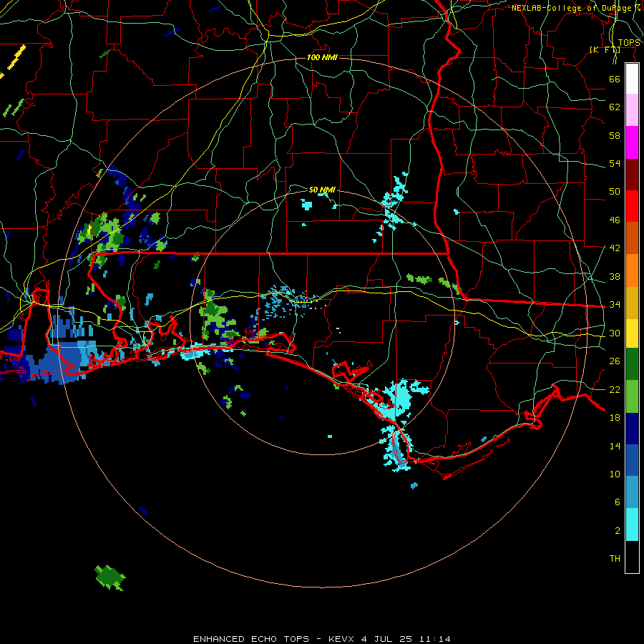
Task: Click the legend value "58"
Action: [615, 135]
